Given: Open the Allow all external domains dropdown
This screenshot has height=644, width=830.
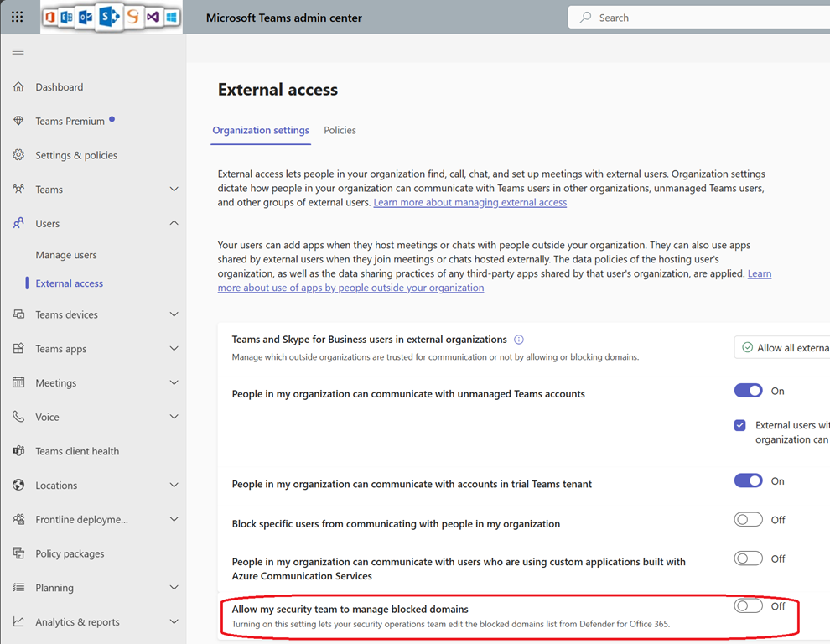Looking at the screenshot, I should coord(783,347).
